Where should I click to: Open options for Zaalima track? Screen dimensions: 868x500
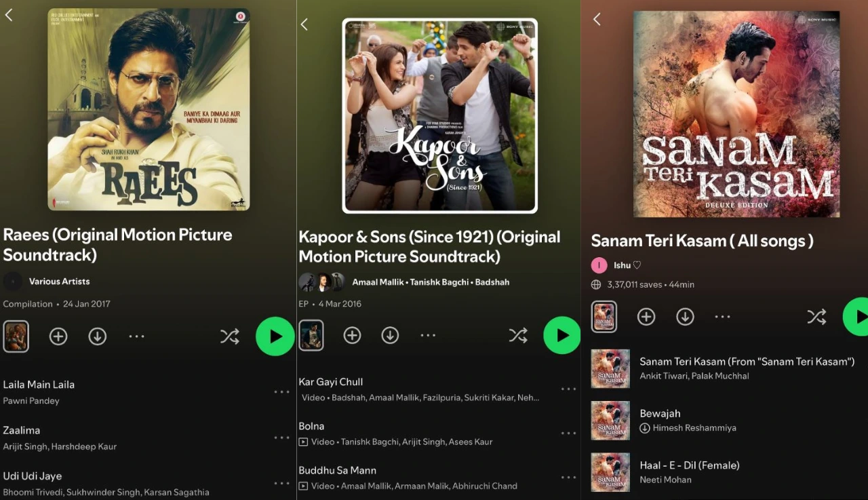[x=282, y=438]
